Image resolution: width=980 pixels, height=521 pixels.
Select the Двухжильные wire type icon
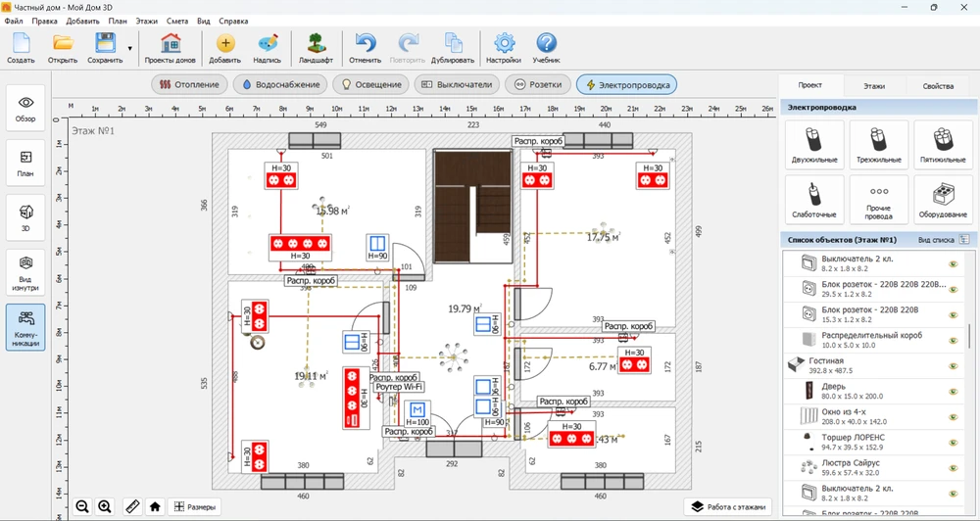(814, 145)
